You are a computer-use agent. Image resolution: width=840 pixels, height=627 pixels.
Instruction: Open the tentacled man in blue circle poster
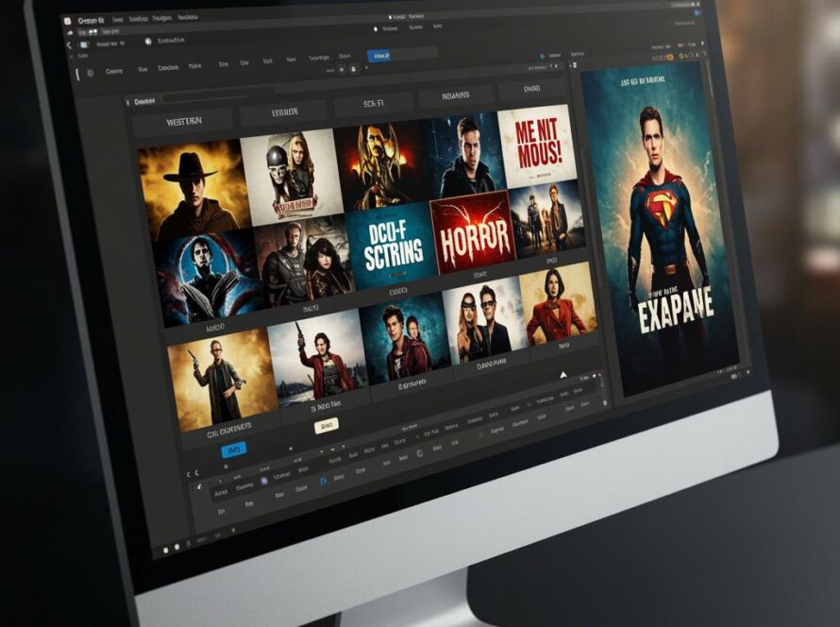point(209,277)
